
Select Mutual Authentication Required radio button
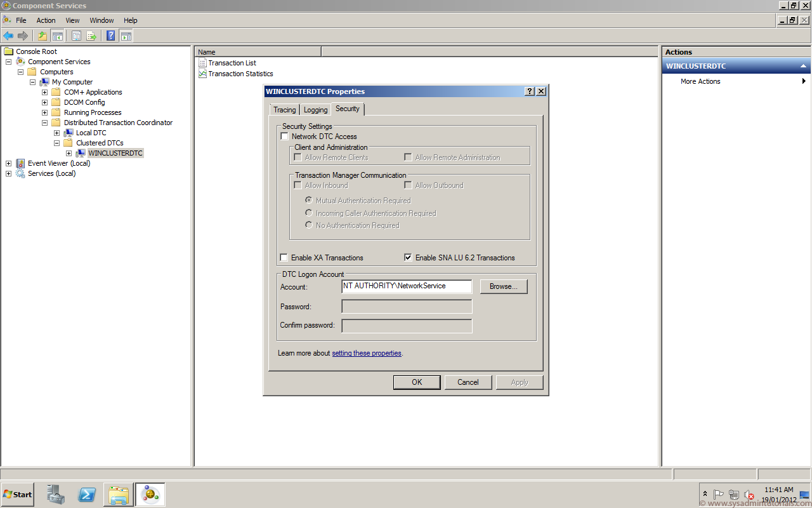308,199
